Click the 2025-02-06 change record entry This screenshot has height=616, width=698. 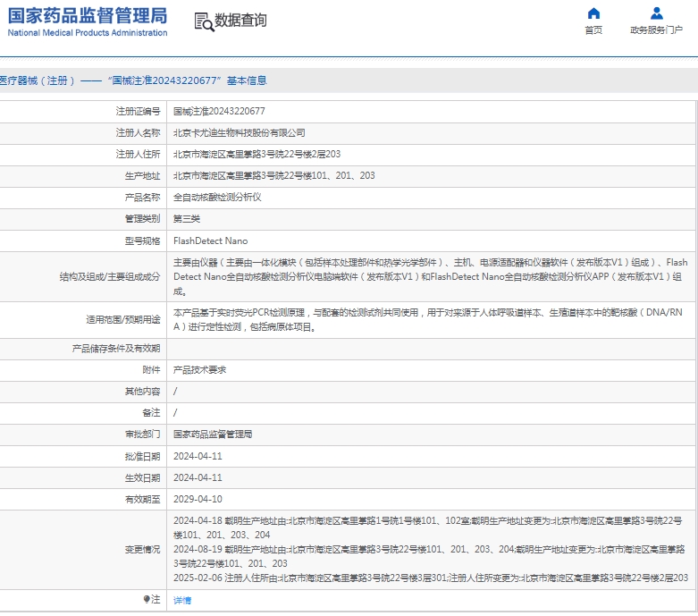click(x=430, y=578)
